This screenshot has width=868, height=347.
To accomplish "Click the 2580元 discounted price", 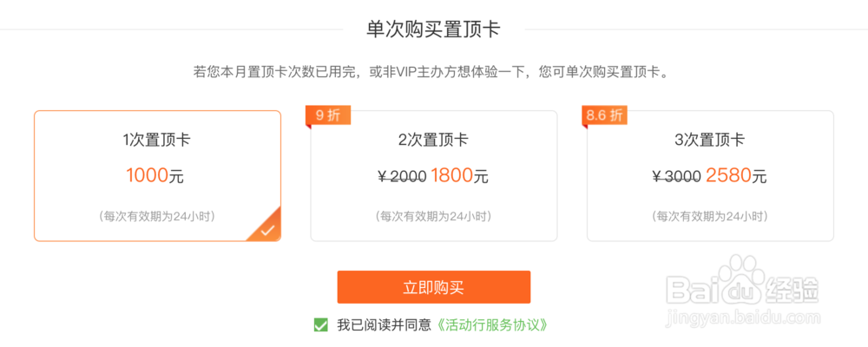I will (x=736, y=176).
